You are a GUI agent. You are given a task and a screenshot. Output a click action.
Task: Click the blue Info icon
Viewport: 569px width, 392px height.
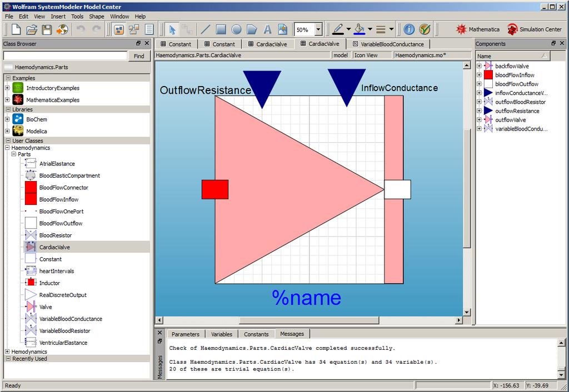click(409, 29)
